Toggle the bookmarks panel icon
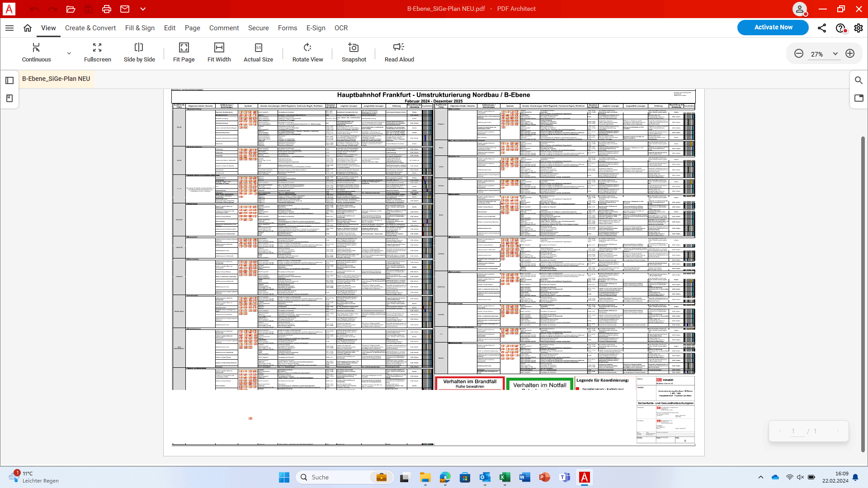This screenshot has height=488, width=868. (x=9, y=99)
